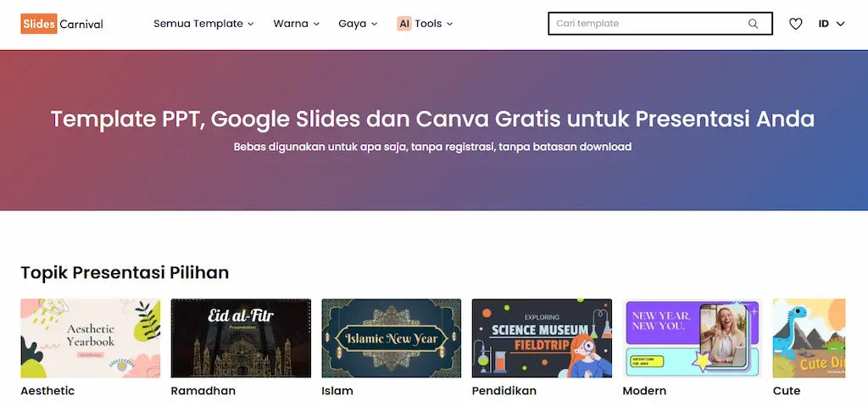Expand the Warna dropdown menu
The height and width of the screenshot is (407, 868).
pos(296,24)
